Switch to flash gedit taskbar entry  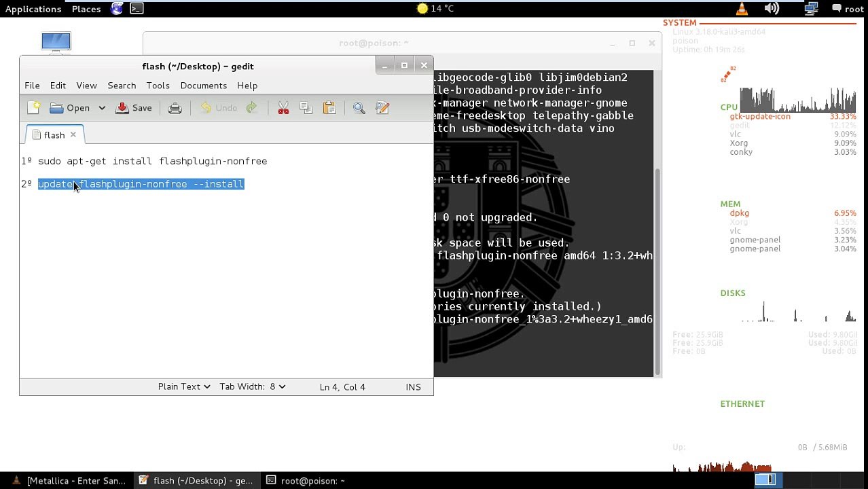196,481
